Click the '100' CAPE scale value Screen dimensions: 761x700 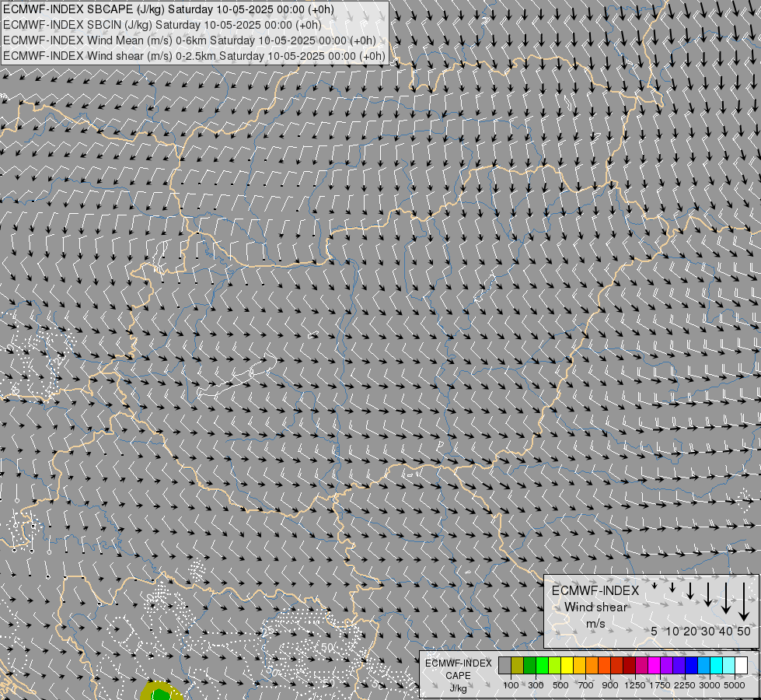pyautogui.click(x=511, y=685)
